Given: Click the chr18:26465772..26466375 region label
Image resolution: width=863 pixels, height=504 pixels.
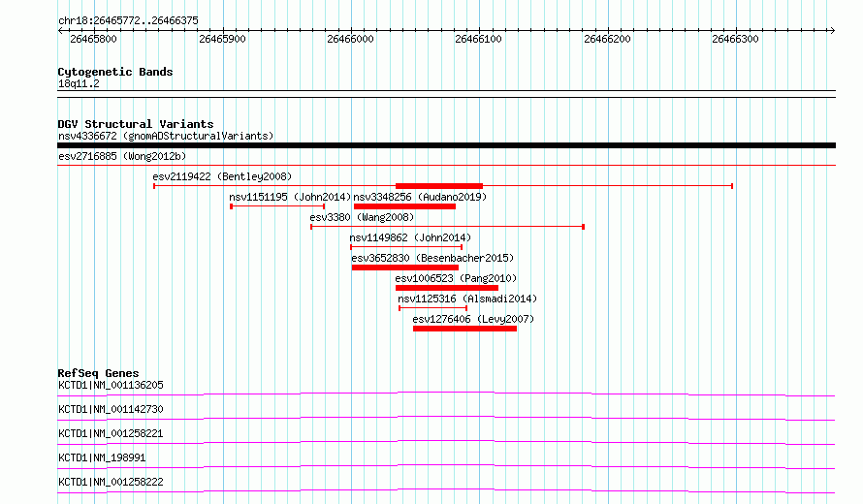Looking at the screenshot, I should click(x=128, y=20).
